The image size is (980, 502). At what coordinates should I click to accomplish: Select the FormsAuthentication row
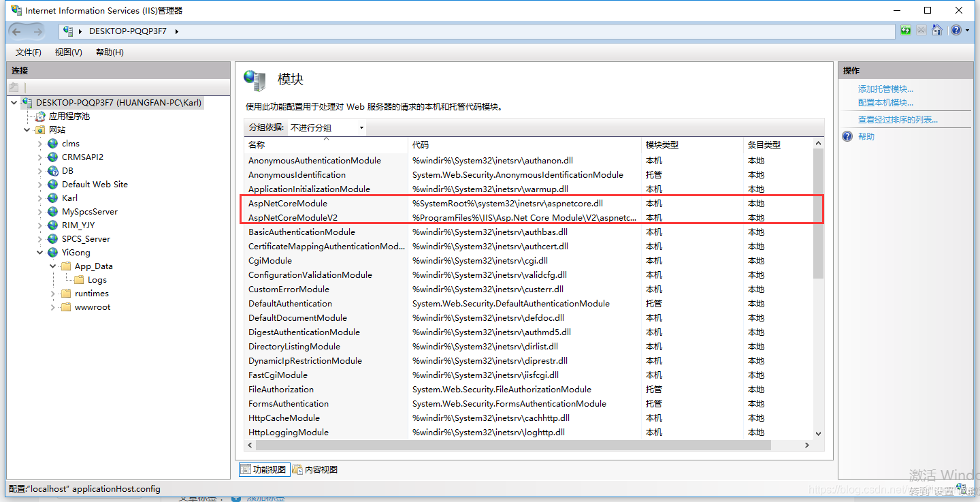point(529,404)
